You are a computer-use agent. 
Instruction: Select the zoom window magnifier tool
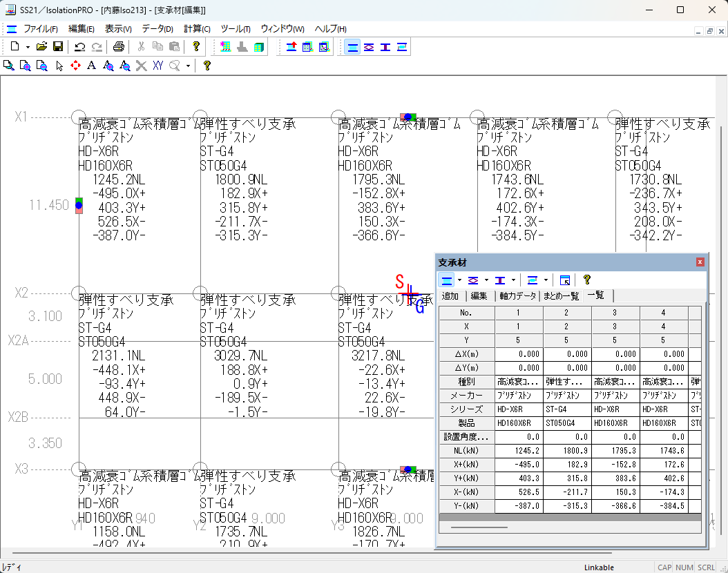[8, 66]
